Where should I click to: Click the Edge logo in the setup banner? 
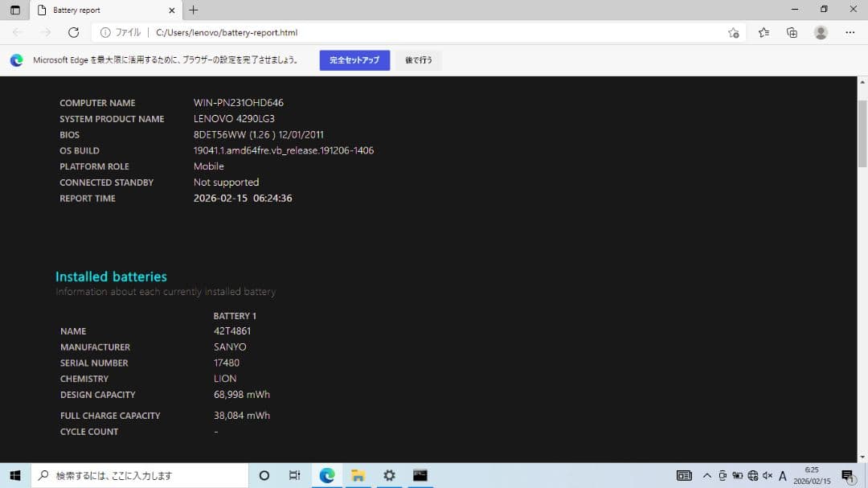click(x=17, y=59)
